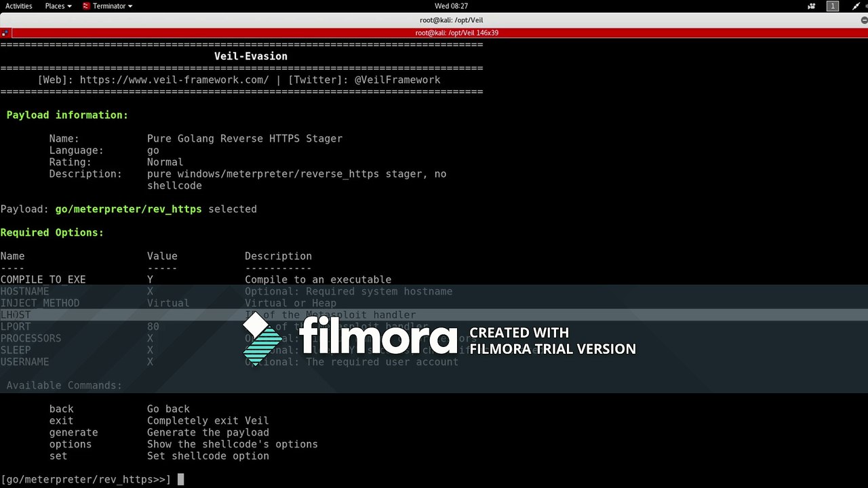This screenshot has width=868, height=488.
Task: Click the 'SLEEP' option name
Action: click(16, 350)
